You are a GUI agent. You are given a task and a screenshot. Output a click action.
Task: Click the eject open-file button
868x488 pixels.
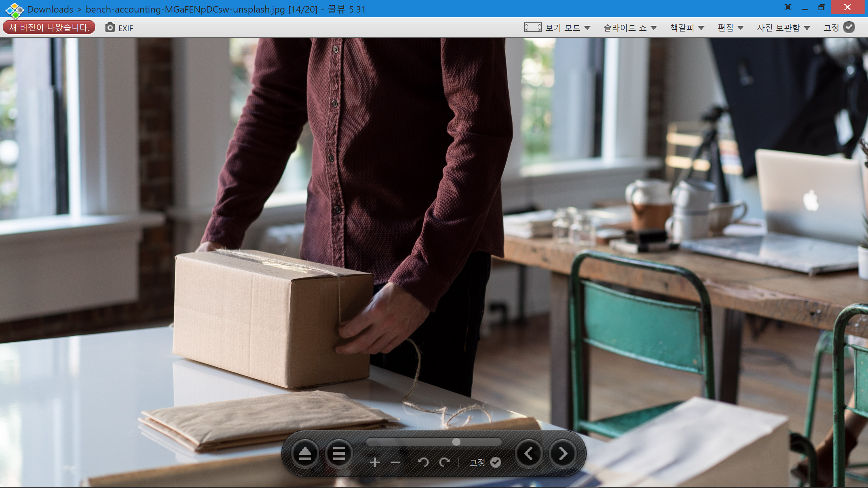pyautogui.click(x=305, y=453)
